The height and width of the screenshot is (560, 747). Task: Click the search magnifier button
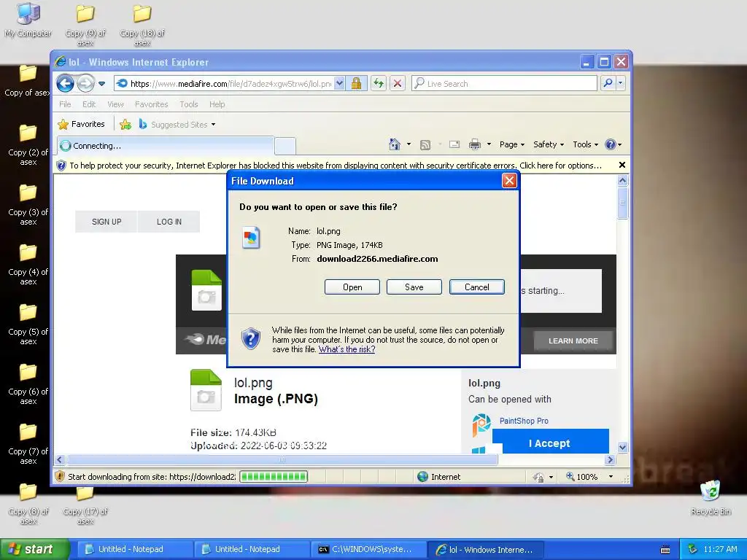click(x=608, y=83)
